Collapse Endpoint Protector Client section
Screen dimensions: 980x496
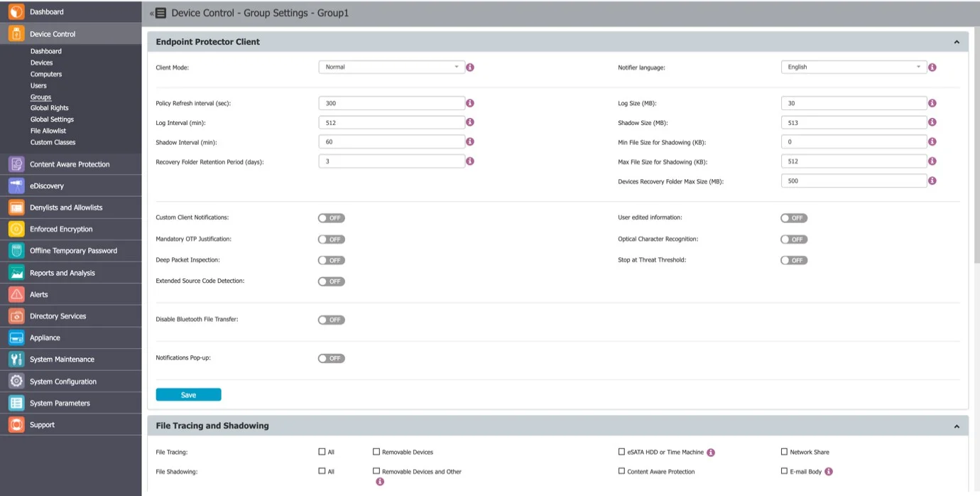click(x=957, y=43)
